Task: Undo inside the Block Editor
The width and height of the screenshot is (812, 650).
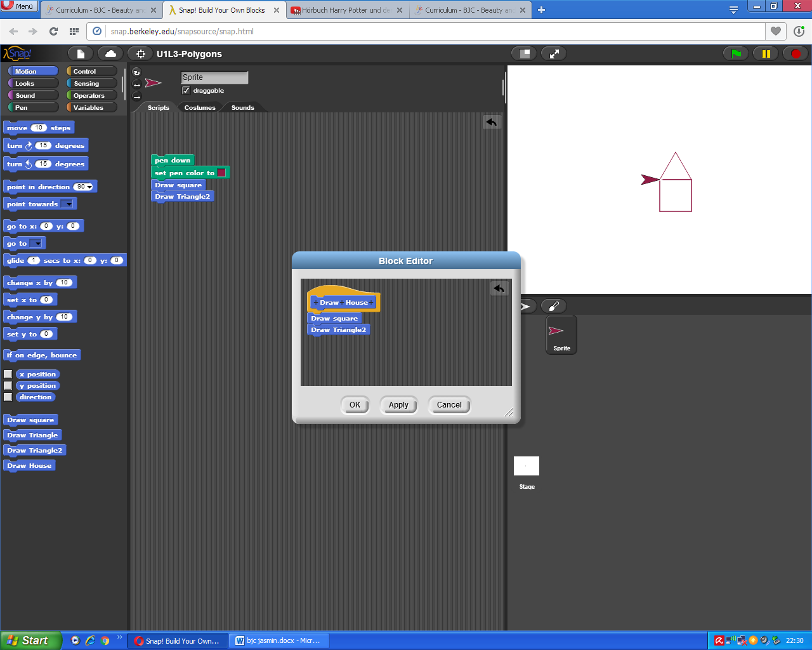Action: [500, 289]
